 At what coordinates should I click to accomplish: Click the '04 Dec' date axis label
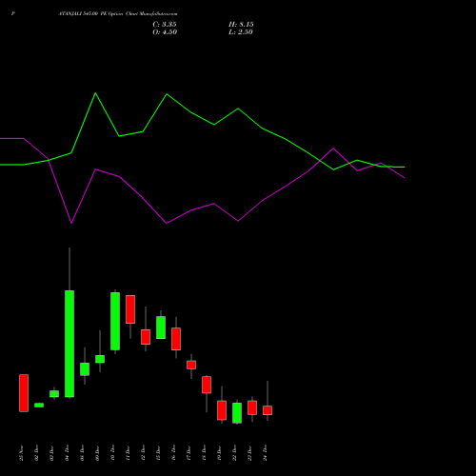click(x=67, y=453)
